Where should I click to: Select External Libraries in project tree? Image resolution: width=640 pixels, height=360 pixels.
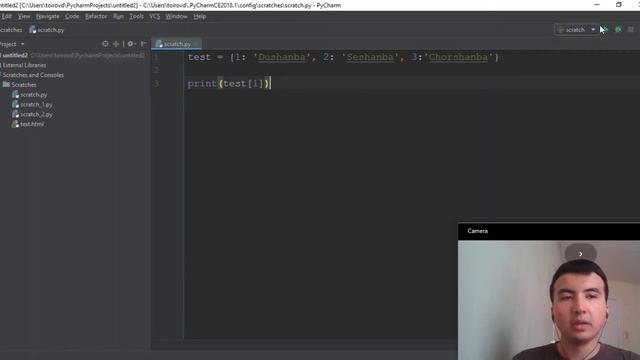click(24, 65)
